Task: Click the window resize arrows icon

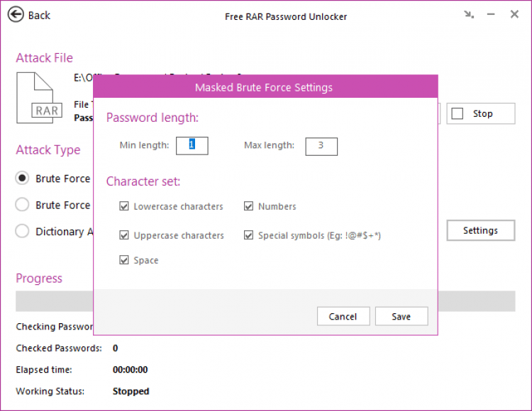Action: point(469,14)
